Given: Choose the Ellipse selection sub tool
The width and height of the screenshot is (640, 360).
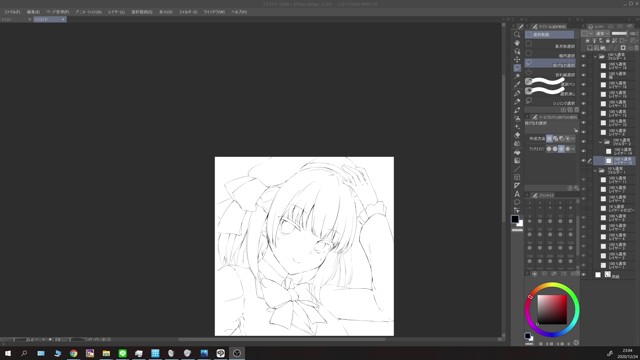Looking at the screenshot, I should pyautogui.click(x=550, y=54).
